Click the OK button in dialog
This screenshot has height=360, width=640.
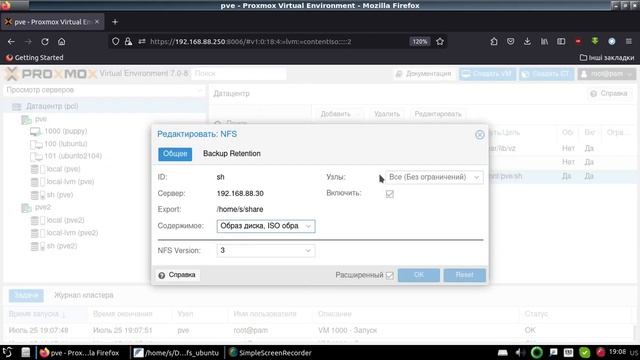click(419, 275)
